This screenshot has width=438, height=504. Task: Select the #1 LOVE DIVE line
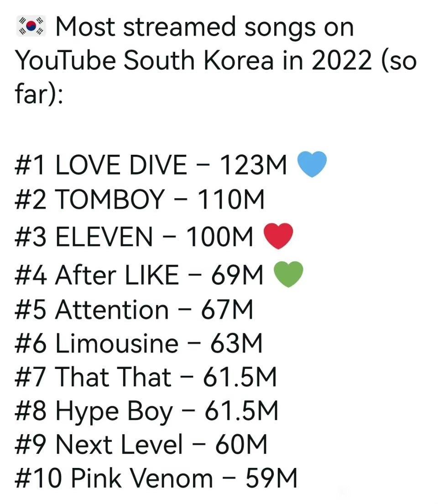[x=151, y=165]
